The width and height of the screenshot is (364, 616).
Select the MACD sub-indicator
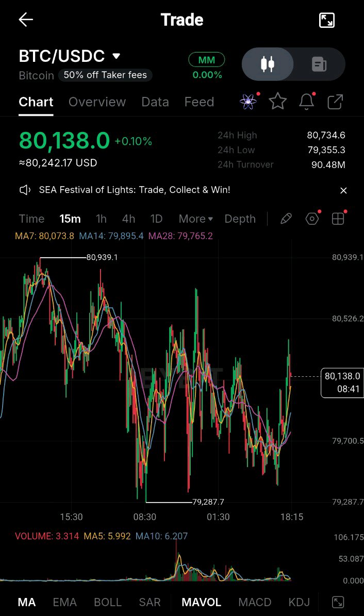255,602
